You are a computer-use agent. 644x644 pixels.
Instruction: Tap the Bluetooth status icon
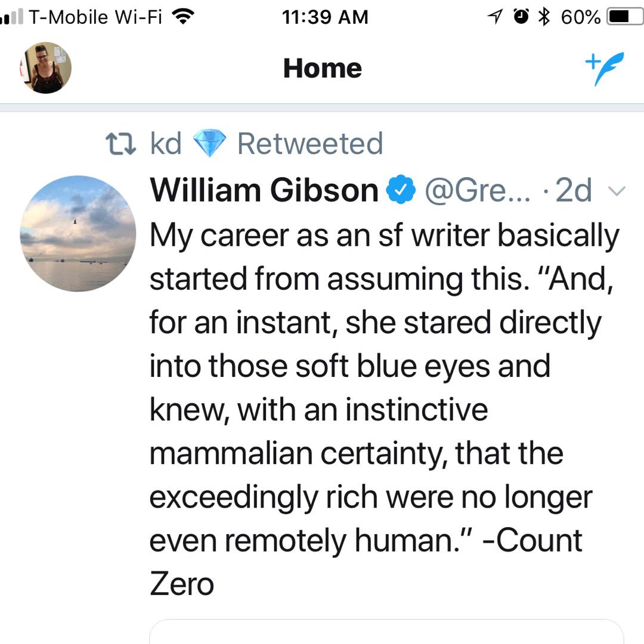(543, 17)
